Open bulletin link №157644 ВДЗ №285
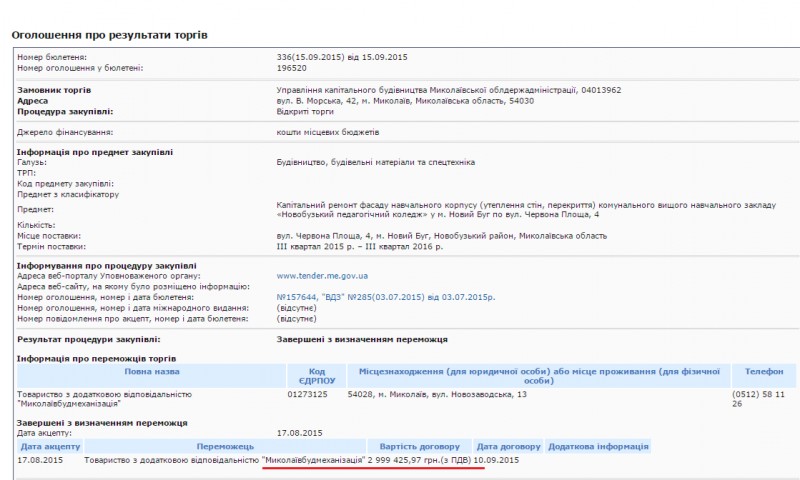This screenshot has width=800, height=480. 385,297
